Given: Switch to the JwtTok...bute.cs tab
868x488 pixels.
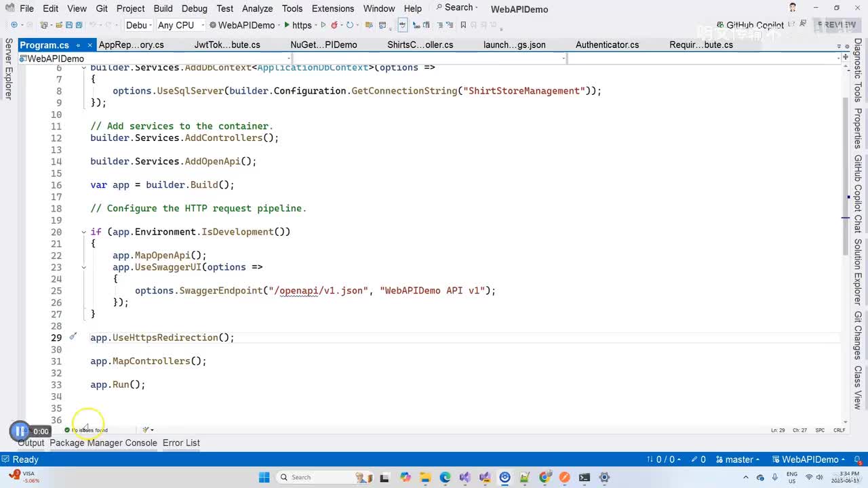Looking at the screenshot, I should [x=227, y=45].
